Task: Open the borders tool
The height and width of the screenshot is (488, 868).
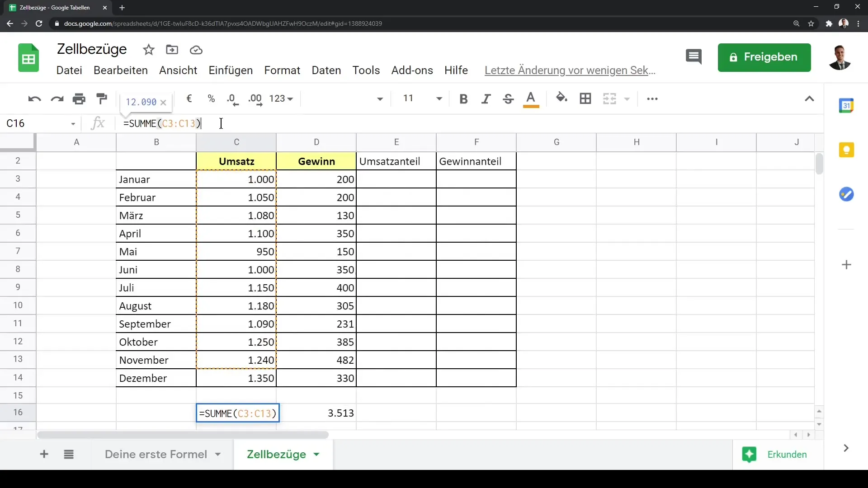Action: (585, 99)
